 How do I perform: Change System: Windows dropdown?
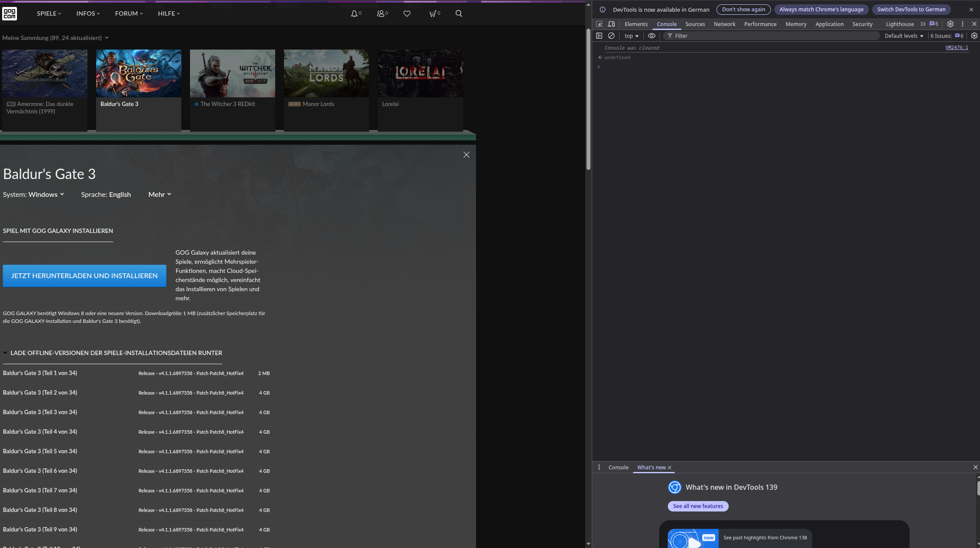coord(33,194)
